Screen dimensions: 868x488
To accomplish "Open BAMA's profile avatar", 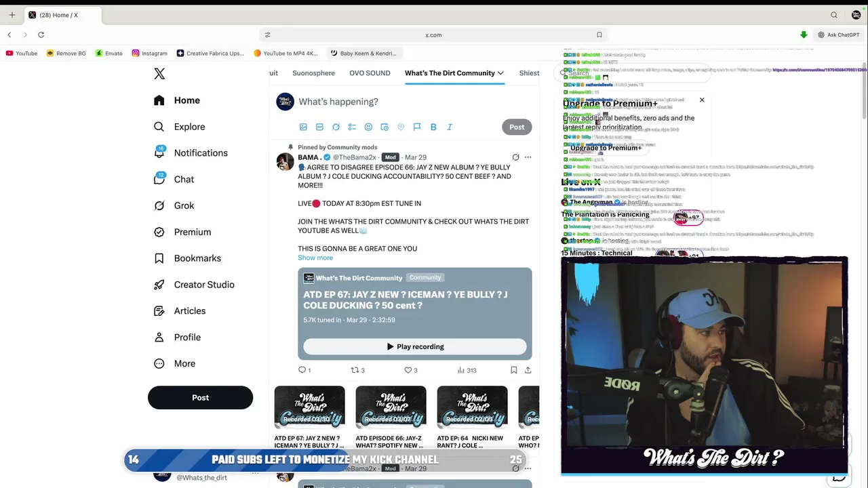I will pyautogui.click(x=285, y=161).
